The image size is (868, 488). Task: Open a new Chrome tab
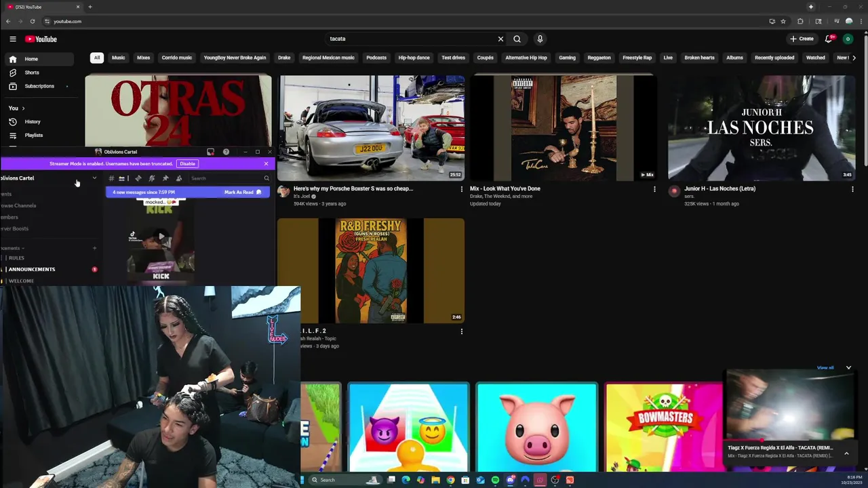point(90,7)
